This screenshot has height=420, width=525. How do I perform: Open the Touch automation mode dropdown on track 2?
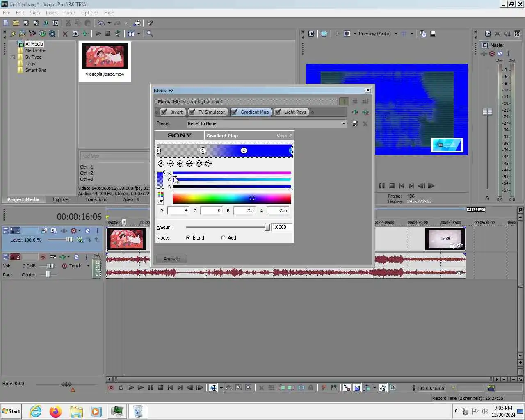[88, 266]
